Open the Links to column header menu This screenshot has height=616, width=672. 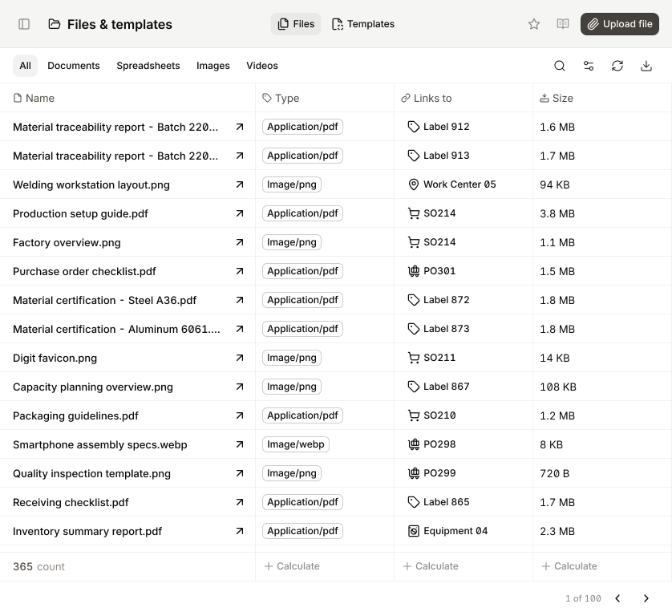426,98
